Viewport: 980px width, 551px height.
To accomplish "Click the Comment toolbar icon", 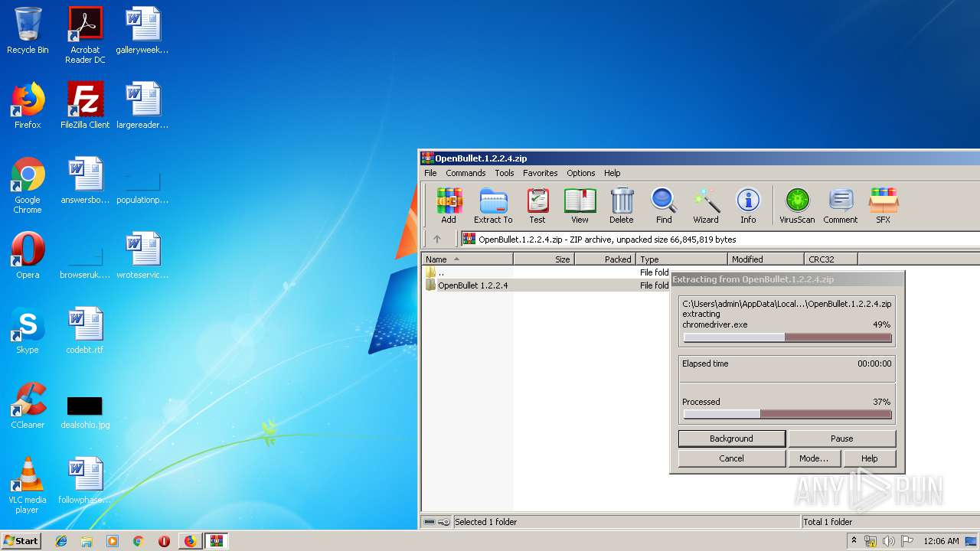I will tap(841, 206).
